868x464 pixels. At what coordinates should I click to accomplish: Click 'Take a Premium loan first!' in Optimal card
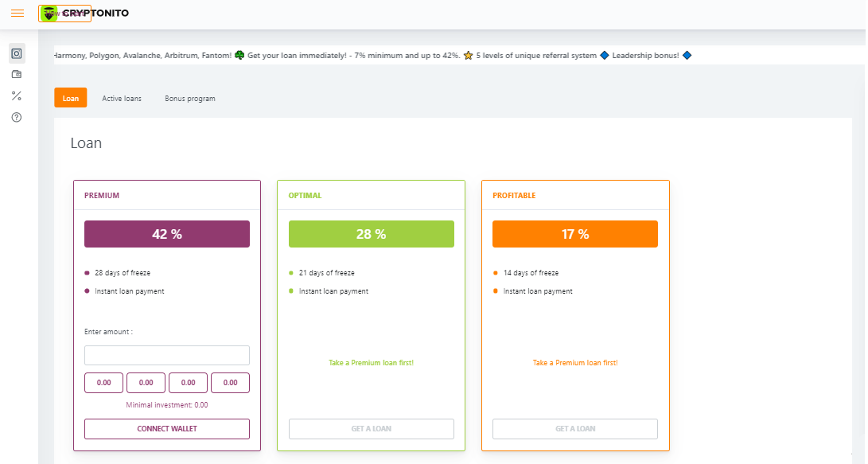click(371, 363)
